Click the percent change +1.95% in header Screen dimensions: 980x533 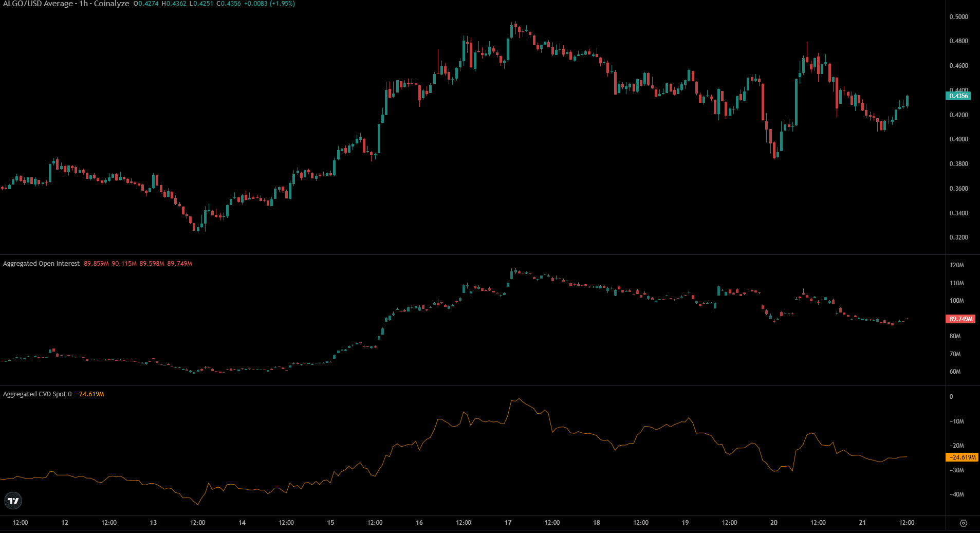[x=283, y=4]
